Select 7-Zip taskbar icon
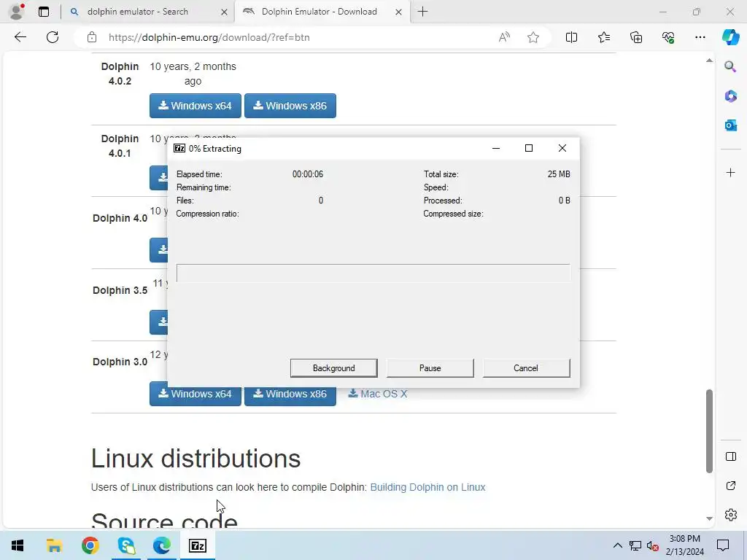 tap(198, 545)
